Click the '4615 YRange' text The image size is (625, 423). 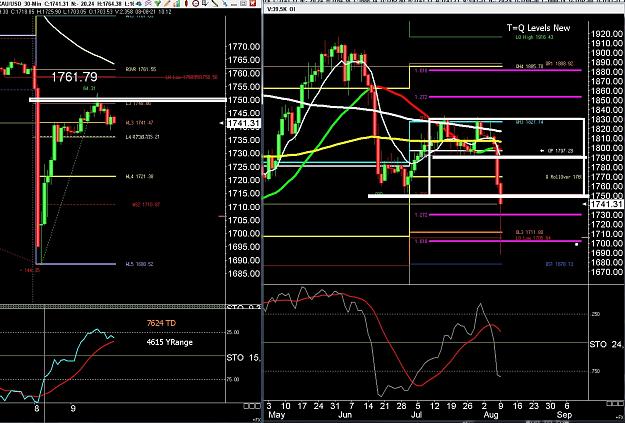[x=169, y=342]
